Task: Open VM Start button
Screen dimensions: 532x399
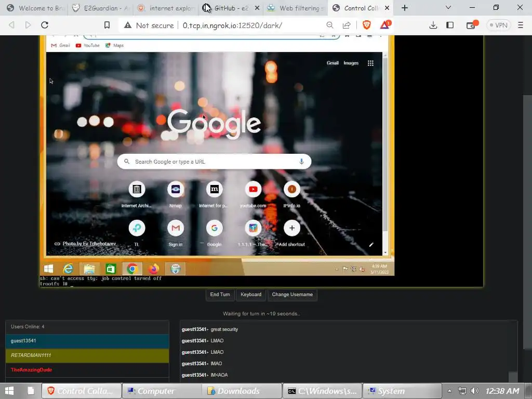Action: click(48, 269)
